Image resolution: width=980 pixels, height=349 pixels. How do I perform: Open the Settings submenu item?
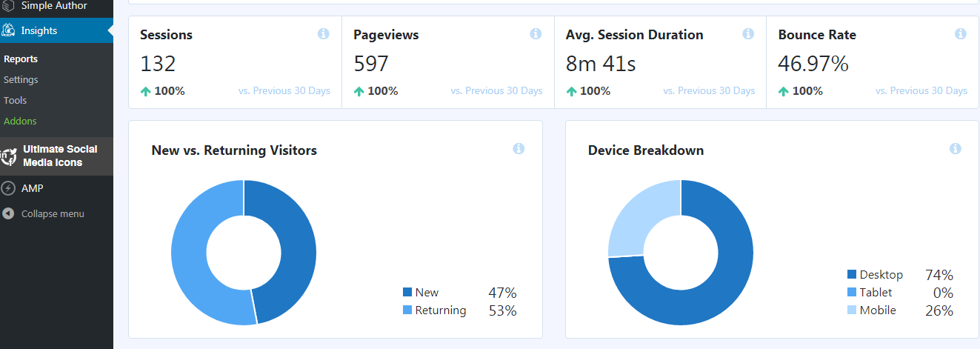tap(21, 79)
